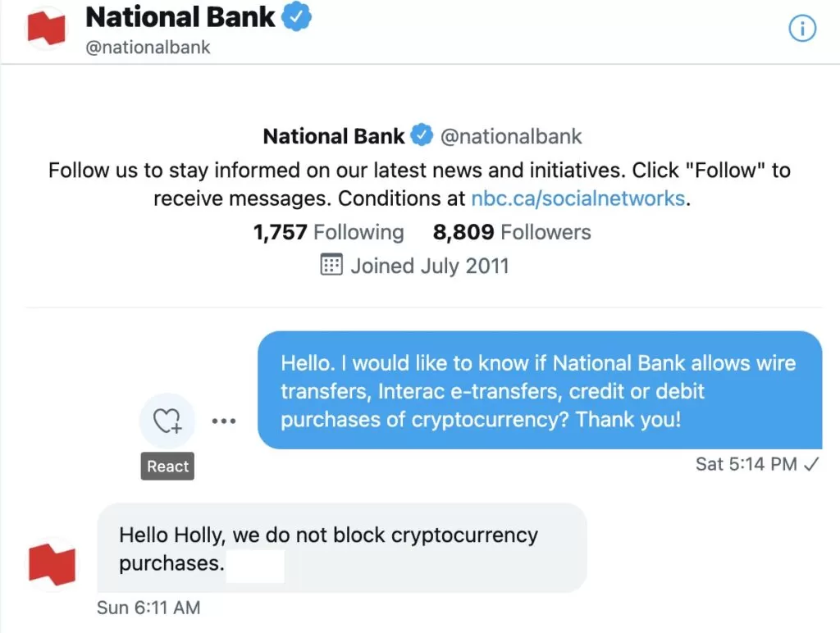
Task: View the 1,757 Following list
Action: coord(327,232)
